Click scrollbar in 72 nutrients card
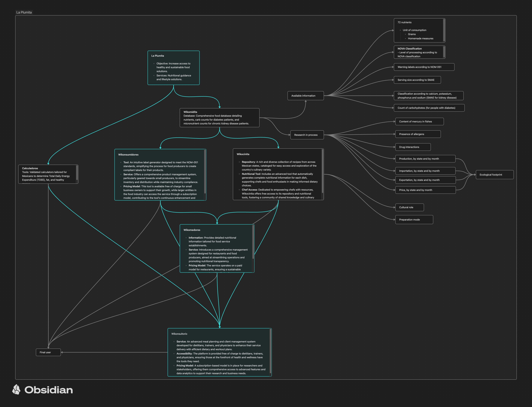 pyautogui.click(x=444, y=30)
